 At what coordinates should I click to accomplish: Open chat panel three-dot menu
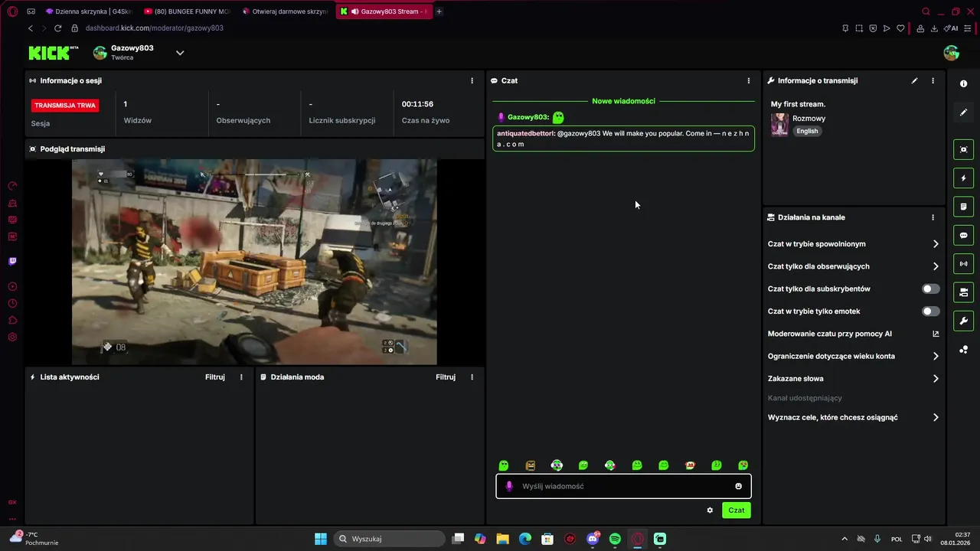[748, 80]
